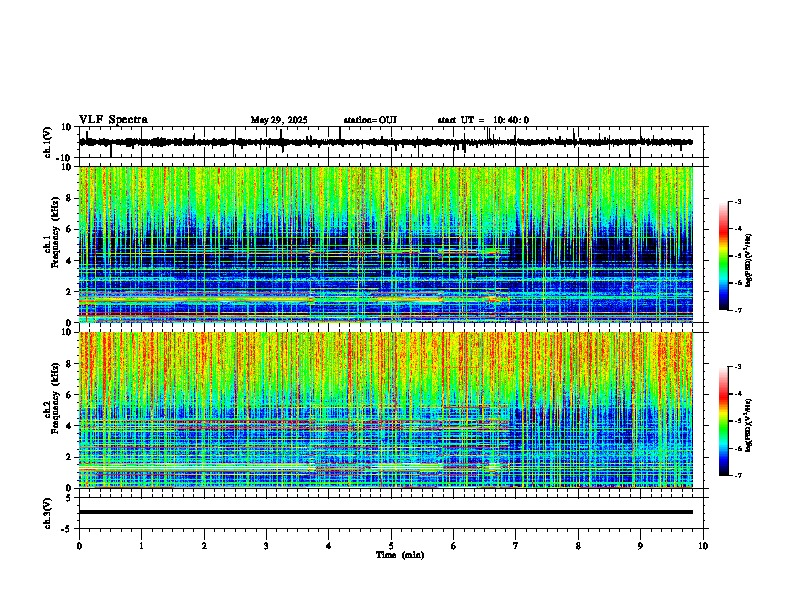Click the "ch.1(V)" waveform axis label
792x612 pixels.
click(48, 142)
